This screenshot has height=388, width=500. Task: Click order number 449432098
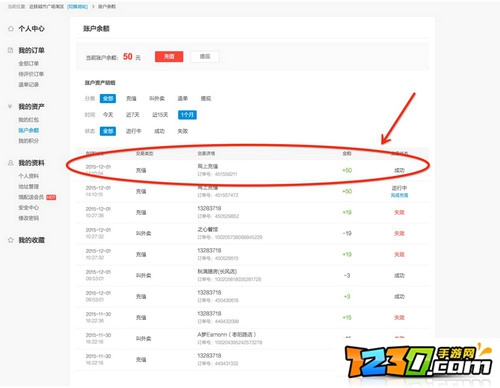(x=218, y=321)
